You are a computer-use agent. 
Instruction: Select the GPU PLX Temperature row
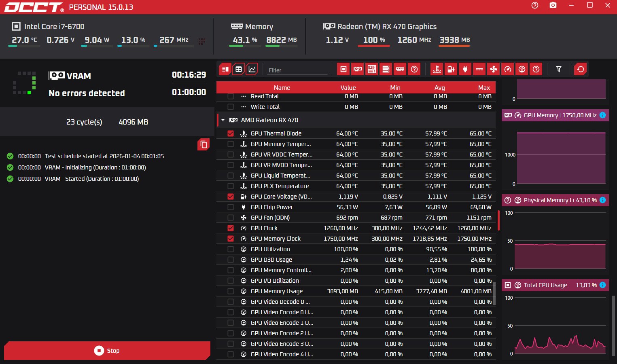coord(356,186)
